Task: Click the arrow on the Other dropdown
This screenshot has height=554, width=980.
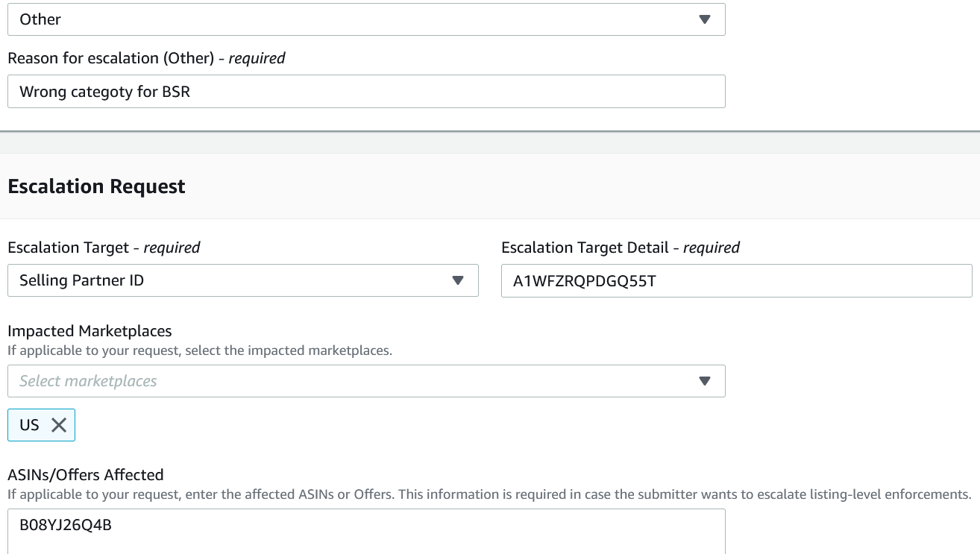Action: pyautogui.click(x=705, y=19)
